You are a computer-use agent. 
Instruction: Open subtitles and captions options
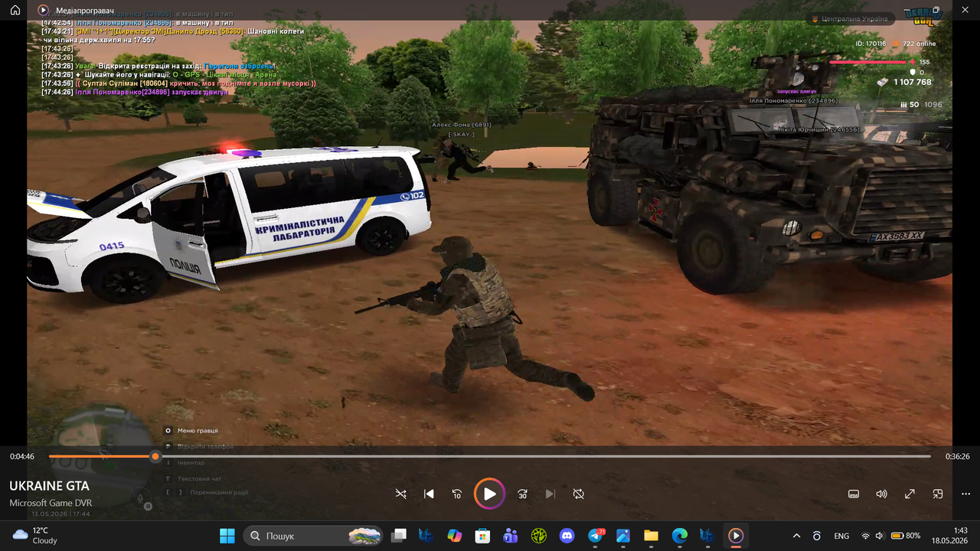854,494
